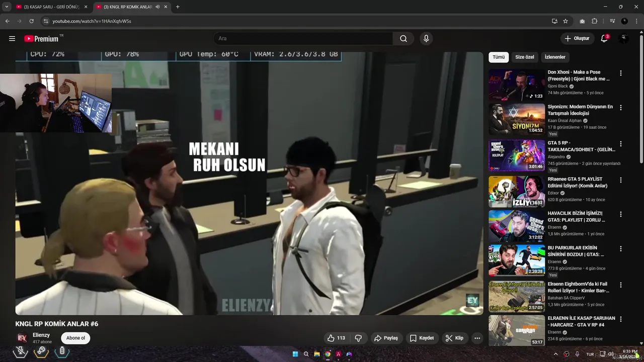Open taskbar search icon
Viewport: 644px width, 362px height.
pyautogui.click(x=306, y=354)
